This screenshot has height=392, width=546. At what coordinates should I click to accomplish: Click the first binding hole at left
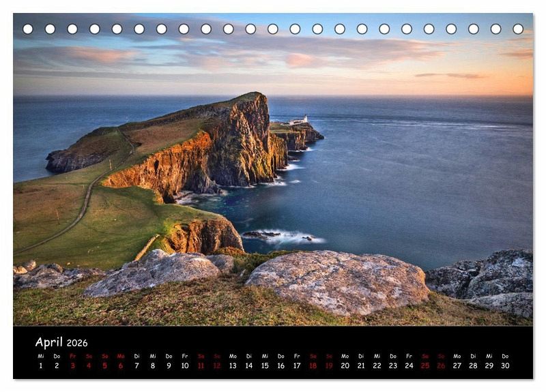pos(28,29)
